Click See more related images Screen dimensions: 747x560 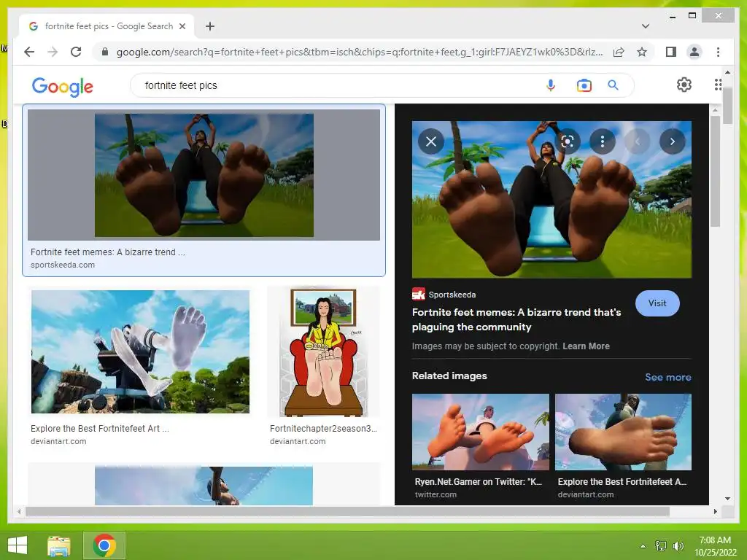pos(668,377)
